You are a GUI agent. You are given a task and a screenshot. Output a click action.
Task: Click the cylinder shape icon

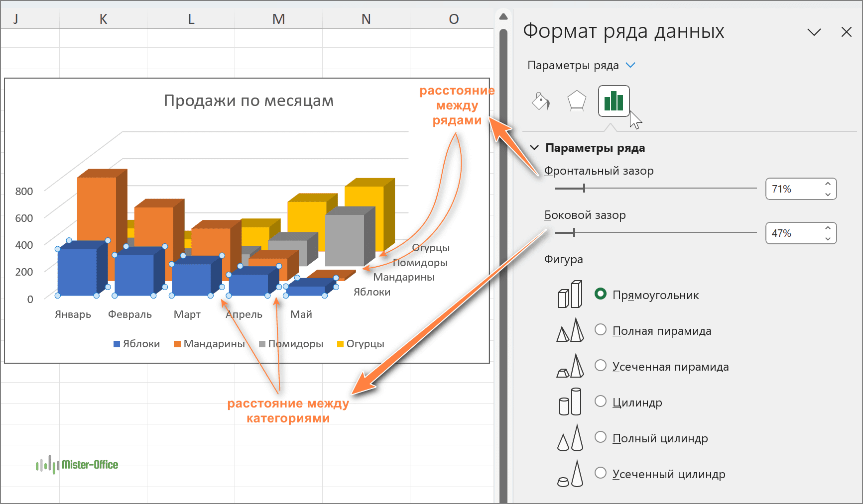[x=570, y=402]
